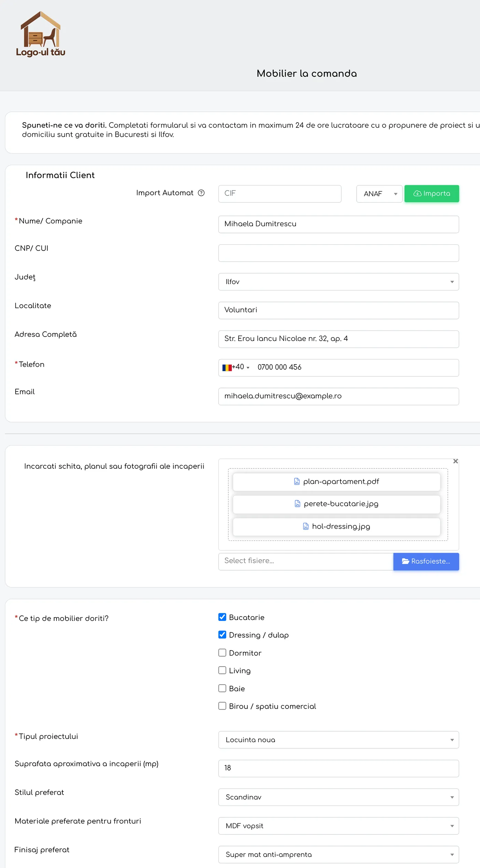Click the hol-dressing.jpg file icon
Image resolution: width=480 pixels, height=868 pixels.
[x=306, y=526]
